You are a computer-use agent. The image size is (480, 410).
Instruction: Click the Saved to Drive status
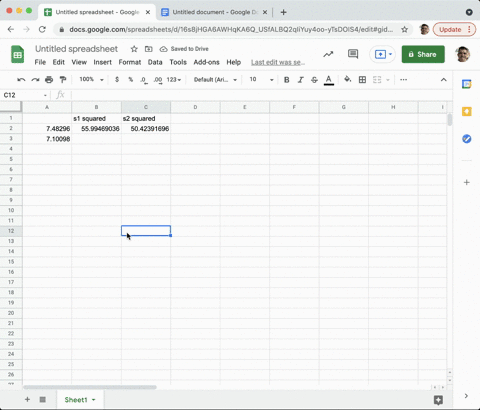tap(184, 49)
